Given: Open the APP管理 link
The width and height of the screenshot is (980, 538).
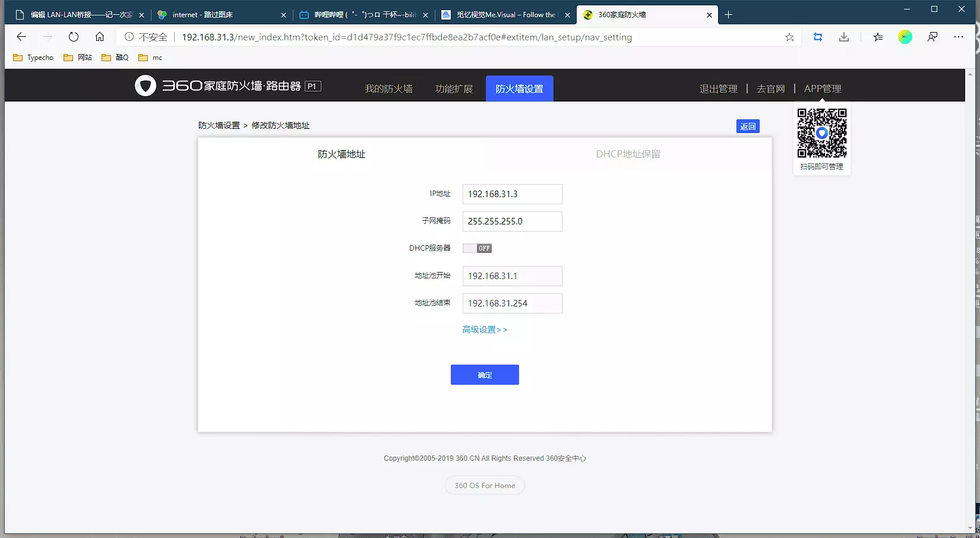Looking at the screenshot, I should point(823,88).
